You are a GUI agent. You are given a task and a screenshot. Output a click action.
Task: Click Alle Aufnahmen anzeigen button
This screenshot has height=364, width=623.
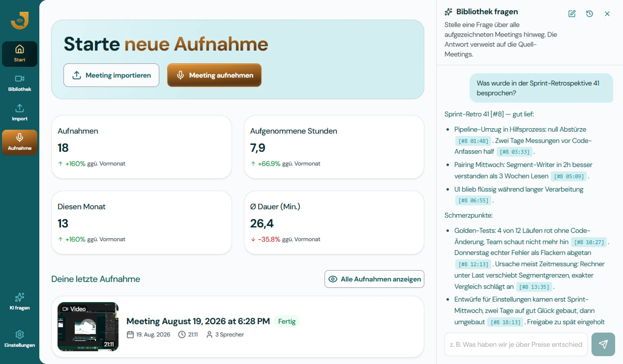[x=374, y=279]
